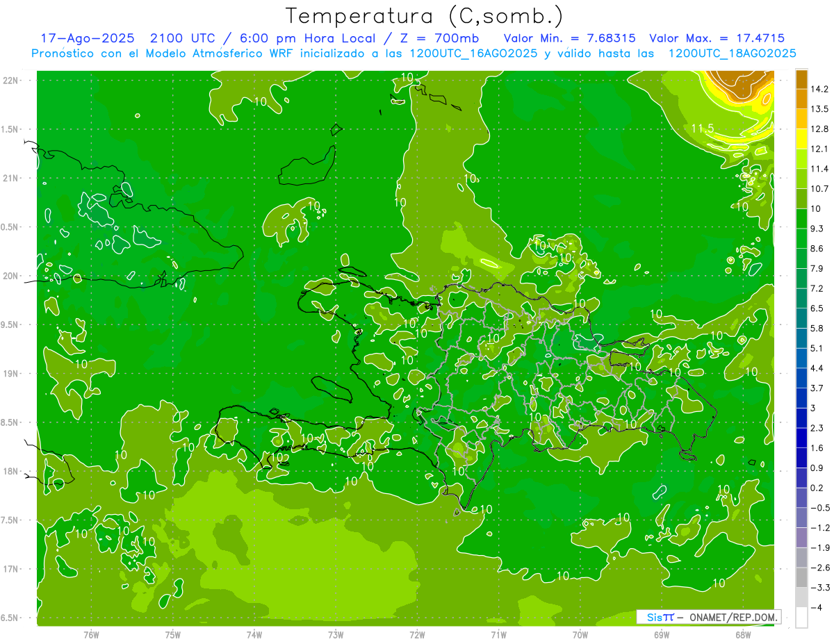This screenshot has width=834, height=644.
Task: Click the '2.3' color scale value
Action: (817, 428)
